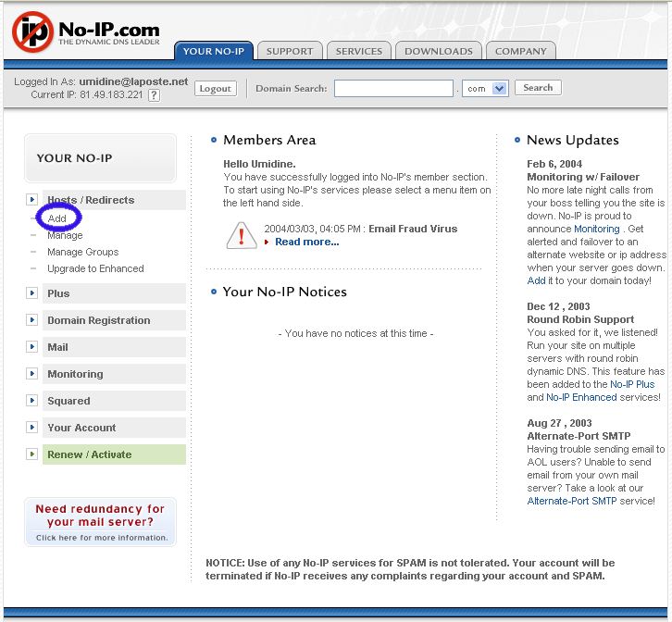Open the Hosts / Redirects menu heading
This screenshot has height=622, width=672.
click(114, 200)
